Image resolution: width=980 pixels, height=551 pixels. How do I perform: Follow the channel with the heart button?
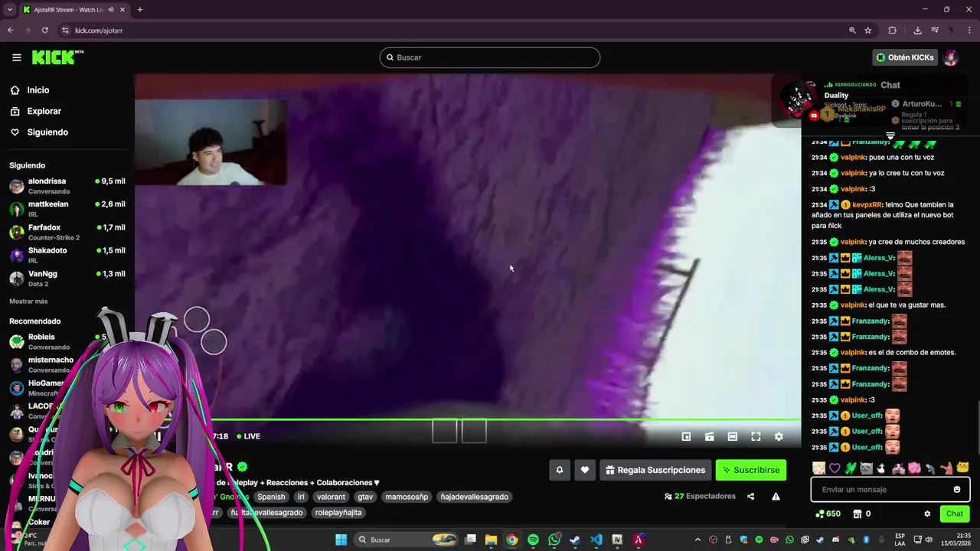[x=585, y=470]
